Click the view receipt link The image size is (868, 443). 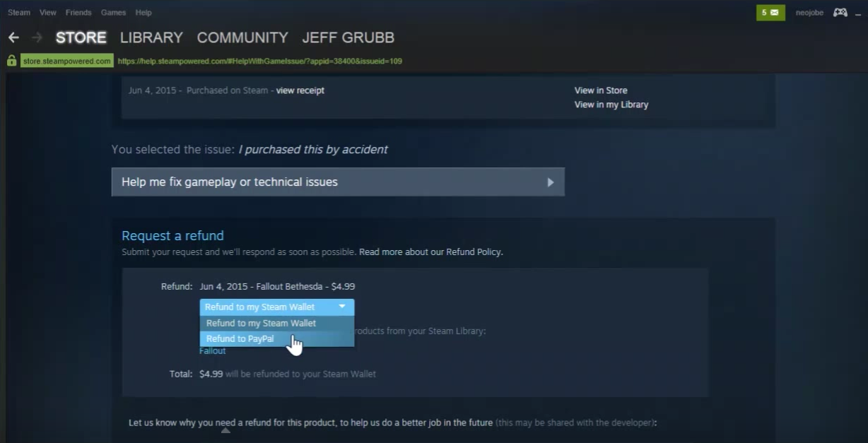tap(300, 90)
